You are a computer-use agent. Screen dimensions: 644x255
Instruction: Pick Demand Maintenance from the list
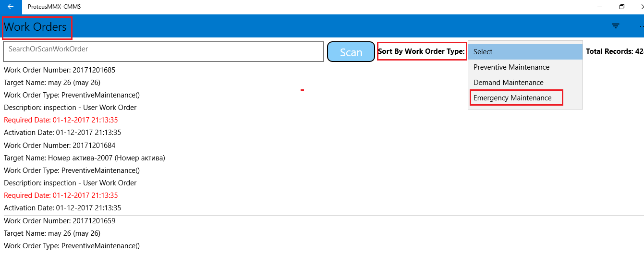coord(525,83)
